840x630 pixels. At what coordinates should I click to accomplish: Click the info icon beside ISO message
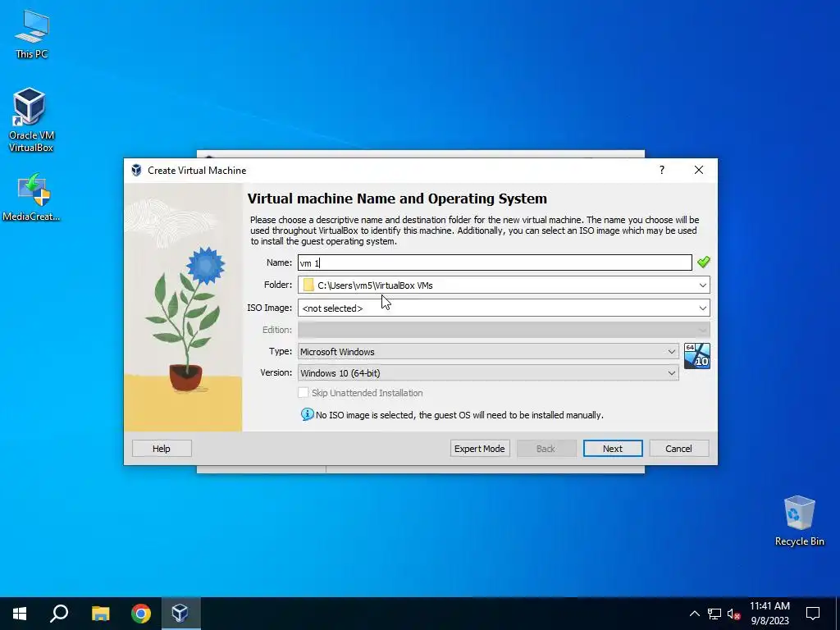307,414
